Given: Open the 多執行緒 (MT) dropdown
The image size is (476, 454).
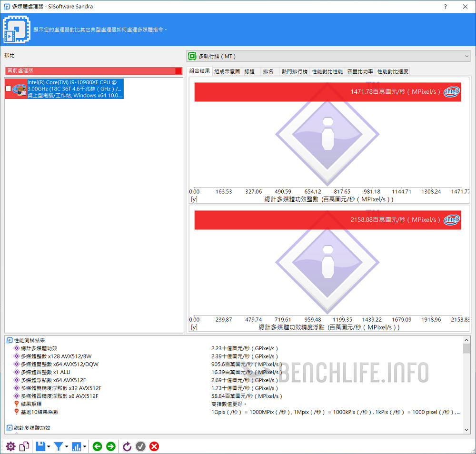Looking at the screenshot, I should (328, 56).
